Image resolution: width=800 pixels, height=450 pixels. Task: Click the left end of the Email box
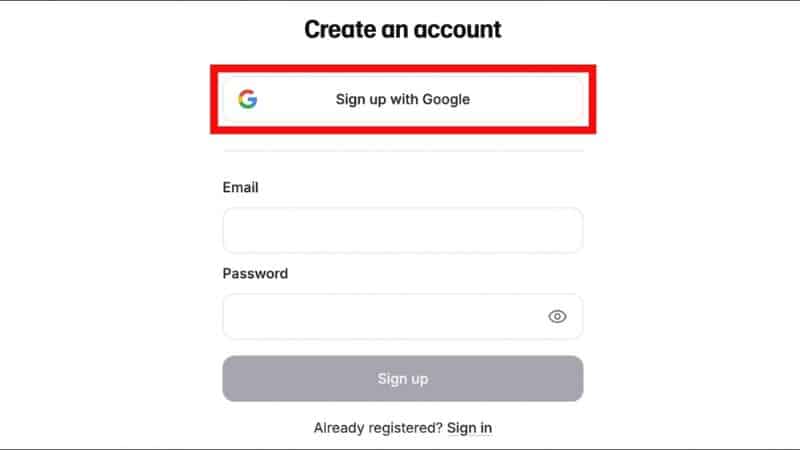235,230
